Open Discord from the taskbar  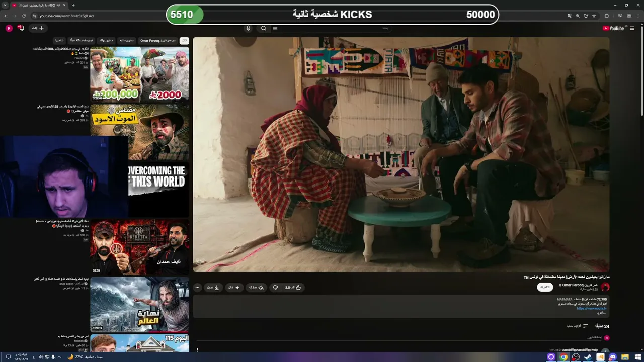pyautogui.click(x=613, y=357)
